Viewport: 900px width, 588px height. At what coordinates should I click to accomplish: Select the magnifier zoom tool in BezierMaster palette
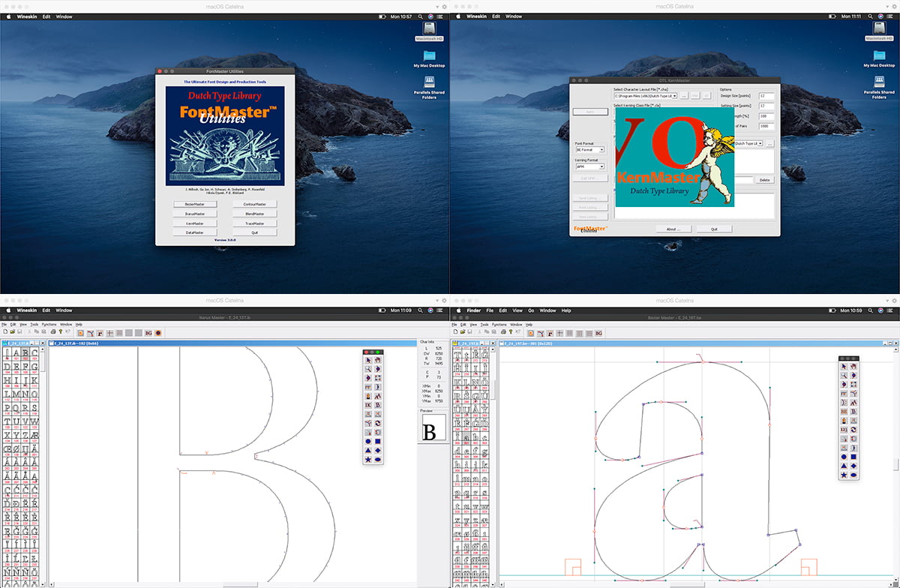(844, 374)
